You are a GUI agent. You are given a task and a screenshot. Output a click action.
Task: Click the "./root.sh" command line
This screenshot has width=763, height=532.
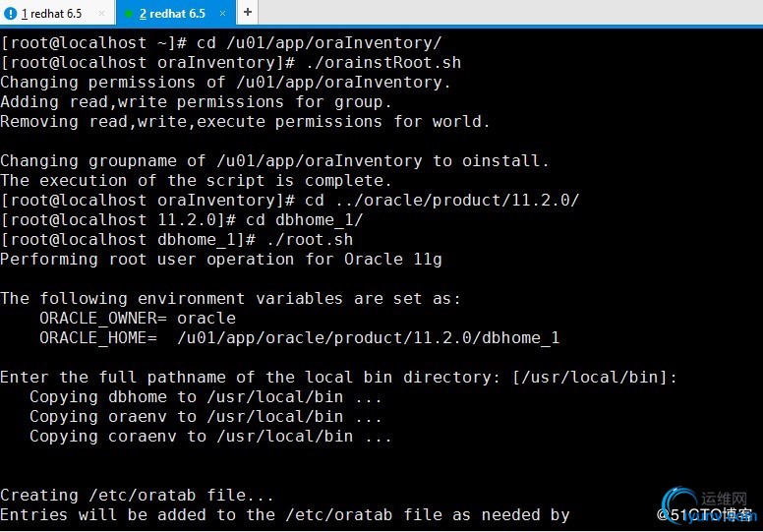(177, 240)
